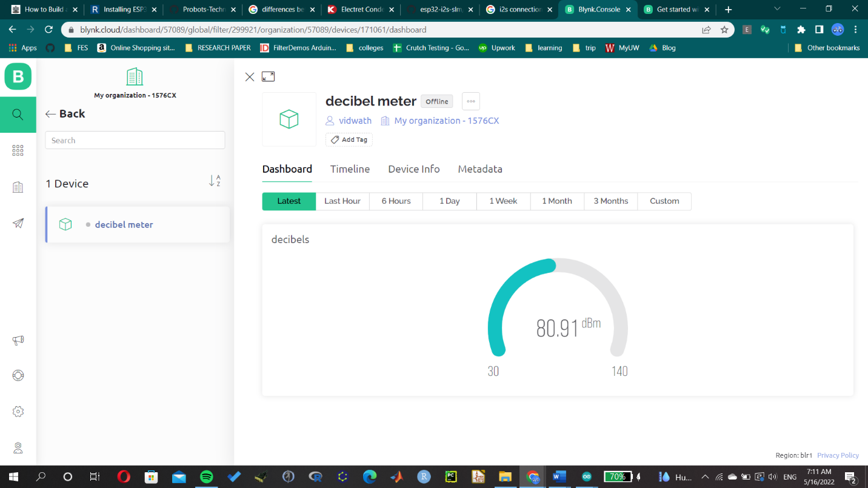The height and width of the screenshot is (488, 868).
Task: Select the 1 Month time range
Action: [557, 201]
